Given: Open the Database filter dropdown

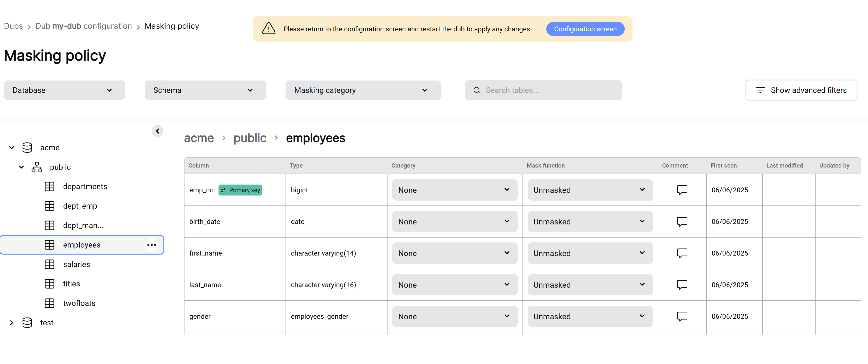Looking at the screenshot, I should tap(64, 90).
